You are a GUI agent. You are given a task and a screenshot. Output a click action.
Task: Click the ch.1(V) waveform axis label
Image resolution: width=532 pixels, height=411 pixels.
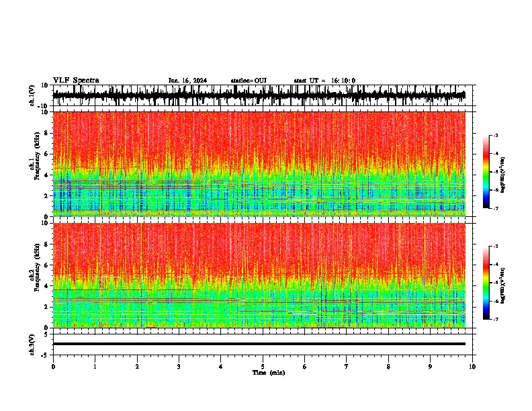tap(32, 95)
